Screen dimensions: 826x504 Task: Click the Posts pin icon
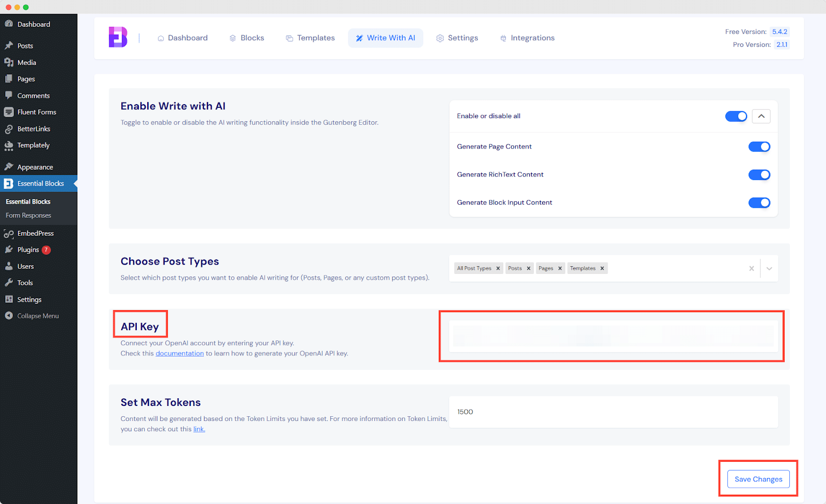(x=9, y=45)
